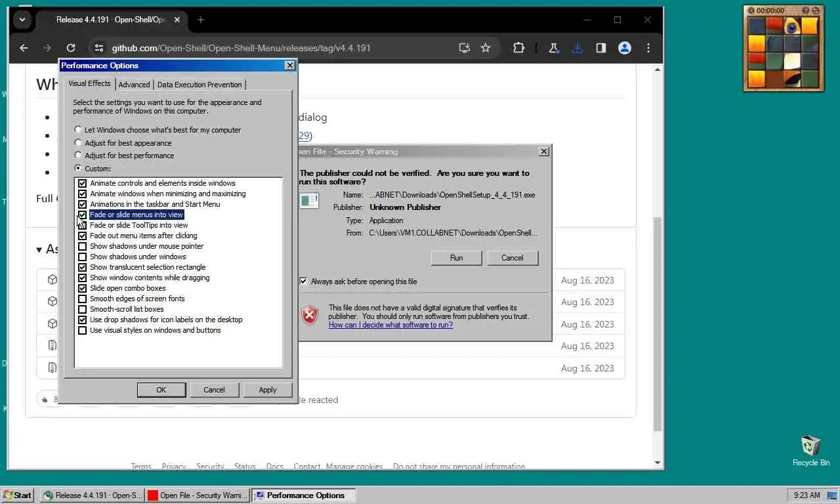Open site information icon in address bar
This screenshot has width=840, height=504.
tap(98, 48)
